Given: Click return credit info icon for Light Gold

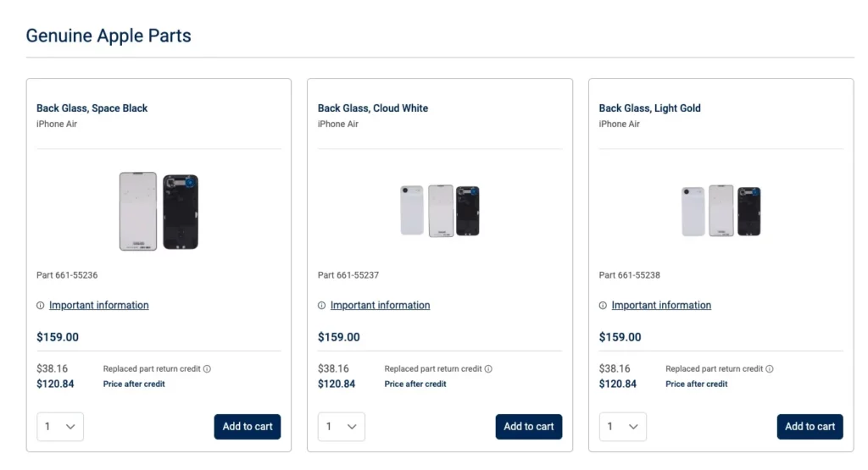Looking at the screenshot, I should coord(770,369).
